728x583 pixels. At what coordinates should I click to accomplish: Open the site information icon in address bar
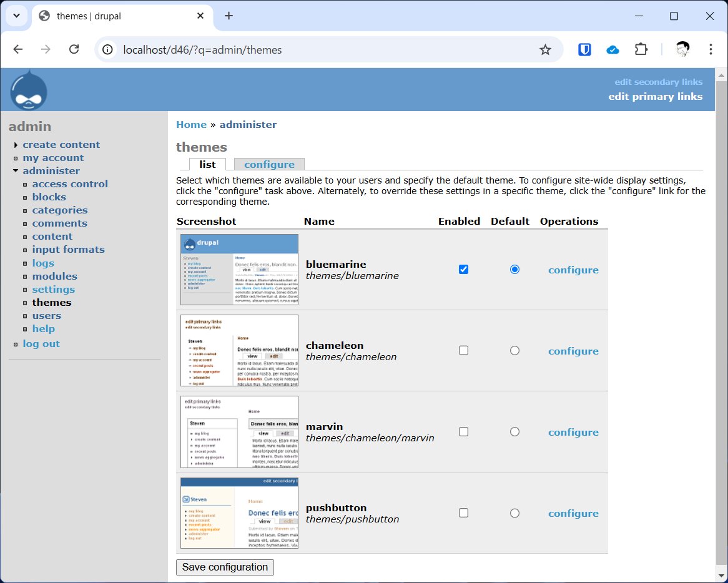coord(108,50)
